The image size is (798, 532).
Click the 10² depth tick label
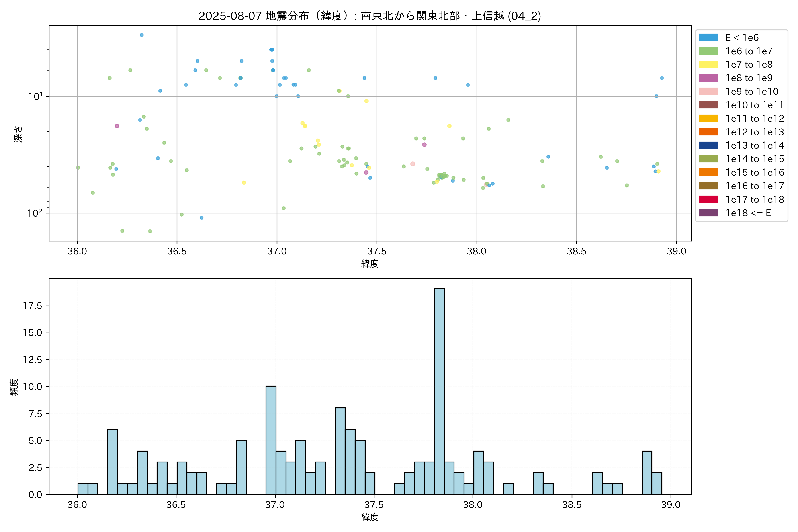pos(35,213)
